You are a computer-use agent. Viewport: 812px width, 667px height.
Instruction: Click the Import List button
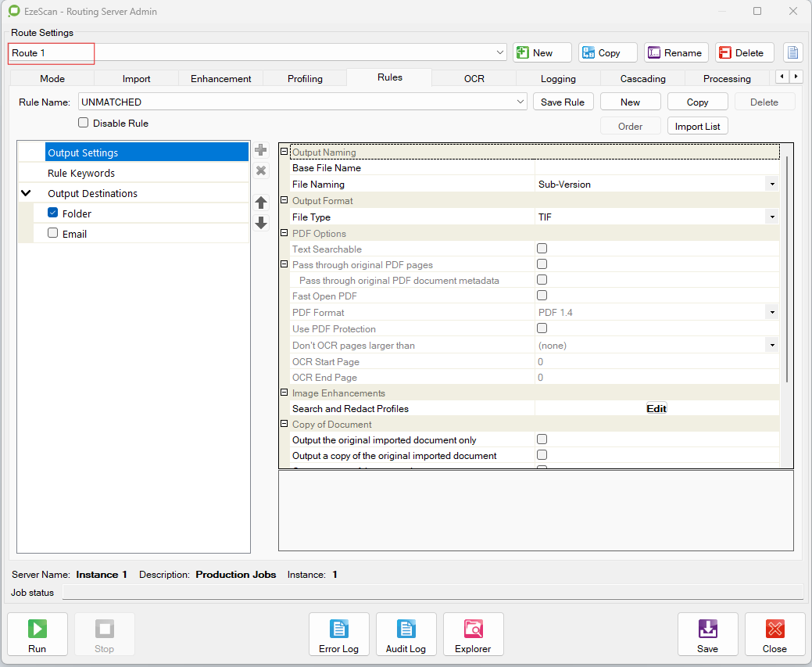click(x=697, y=126)
